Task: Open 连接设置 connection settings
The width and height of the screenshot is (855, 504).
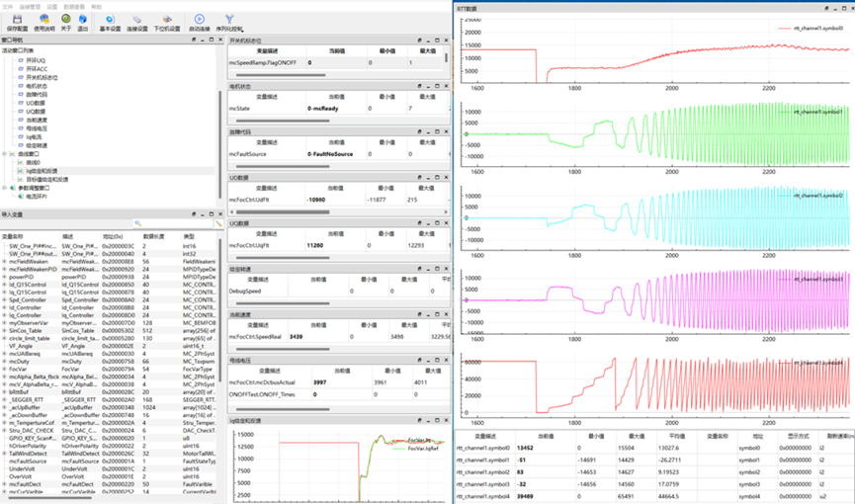Action: 138,23
